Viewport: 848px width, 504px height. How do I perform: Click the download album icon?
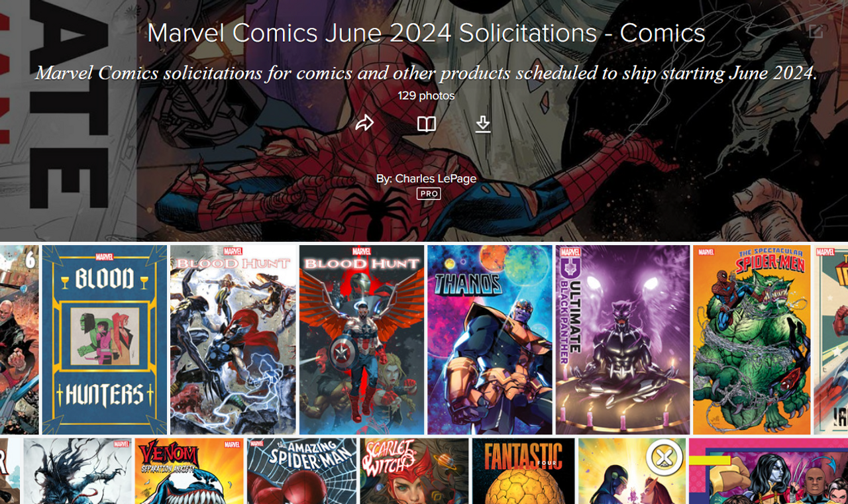pyautogui.click(x=483, y=125)
